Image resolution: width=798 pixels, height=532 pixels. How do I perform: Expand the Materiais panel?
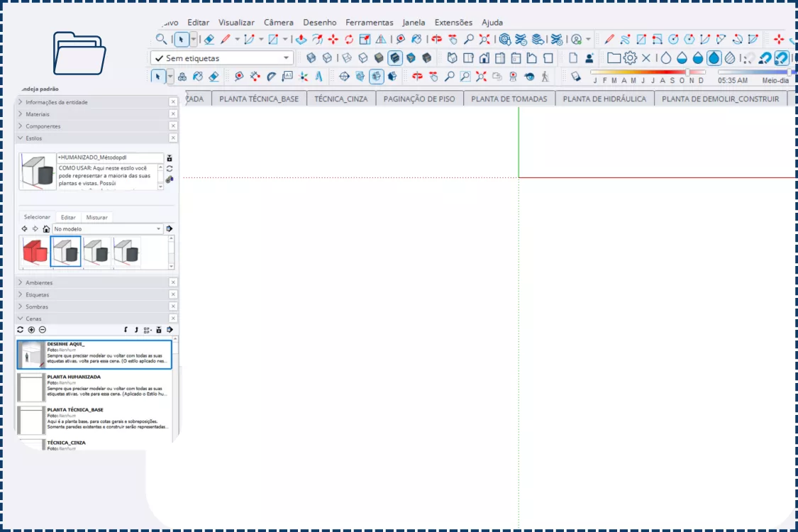point(38,114)
